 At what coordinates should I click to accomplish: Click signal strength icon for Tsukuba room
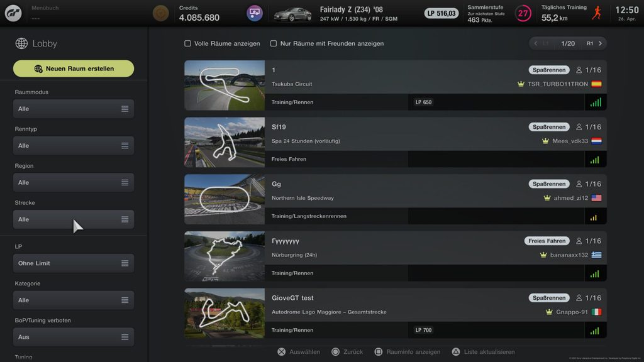pyautogui.click(x=596, y=102)
